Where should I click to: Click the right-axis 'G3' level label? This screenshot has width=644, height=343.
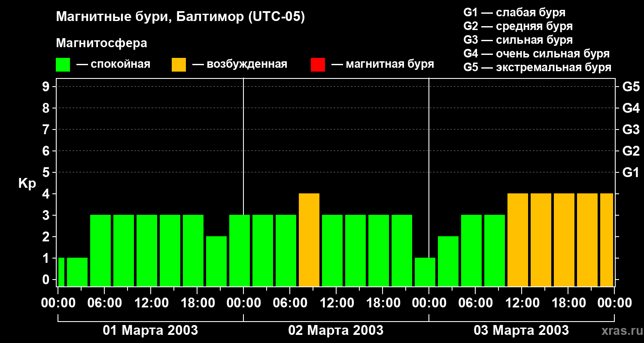(x=631, y=129)
